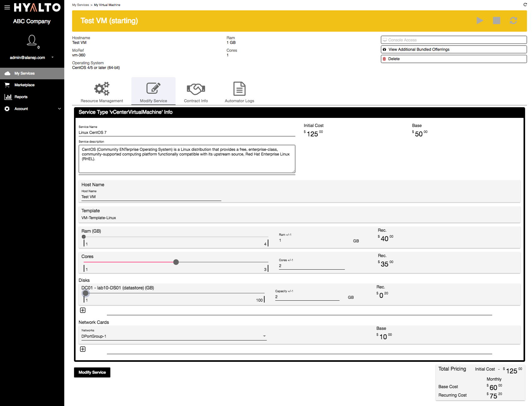The height and width of the screenshot is (406, 532).
Task: Click the Reports bar chart icon
Action: 8,97
